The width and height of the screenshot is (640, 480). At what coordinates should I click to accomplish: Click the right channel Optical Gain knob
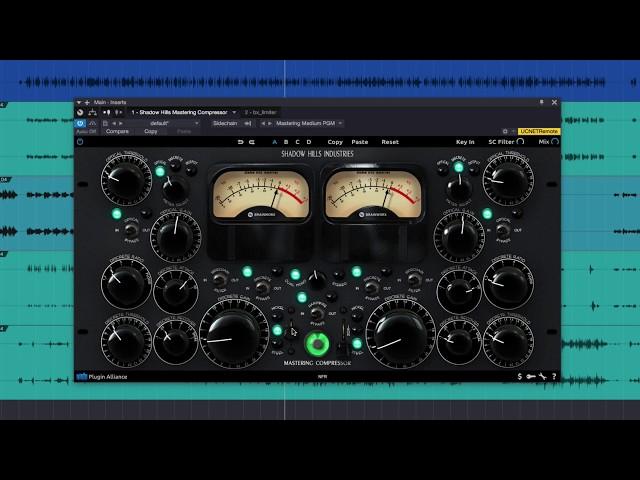(459, 238)
